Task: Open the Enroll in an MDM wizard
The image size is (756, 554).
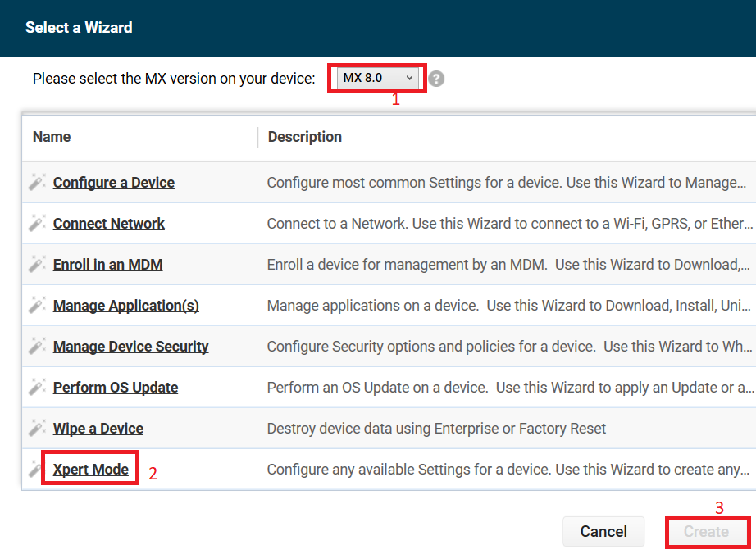Action: click(x=107, y=264)
